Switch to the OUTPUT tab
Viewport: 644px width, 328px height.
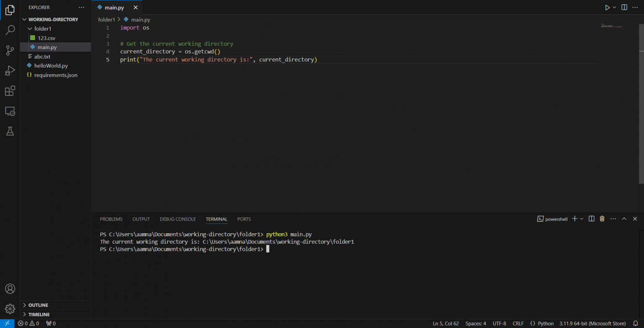click(141, 219)
